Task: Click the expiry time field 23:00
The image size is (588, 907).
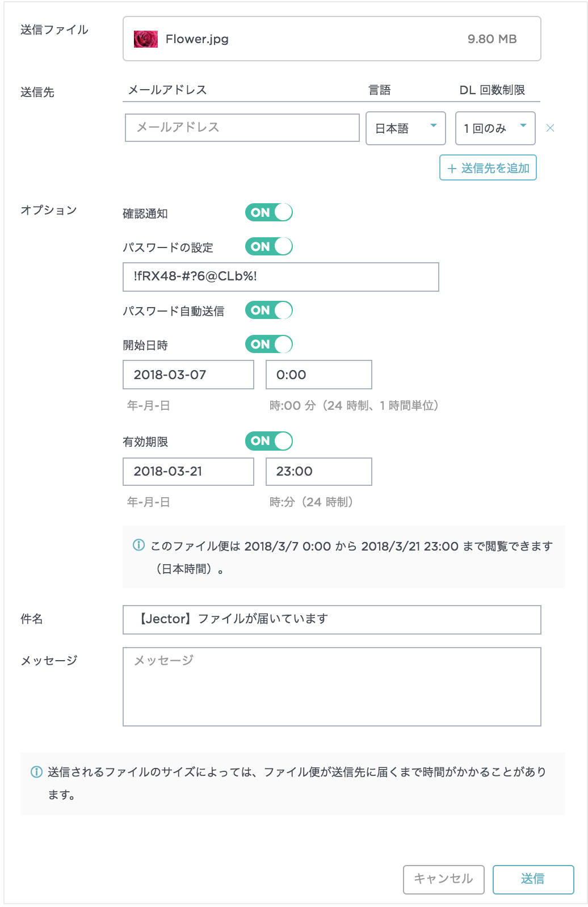Action: pos(319,472)
